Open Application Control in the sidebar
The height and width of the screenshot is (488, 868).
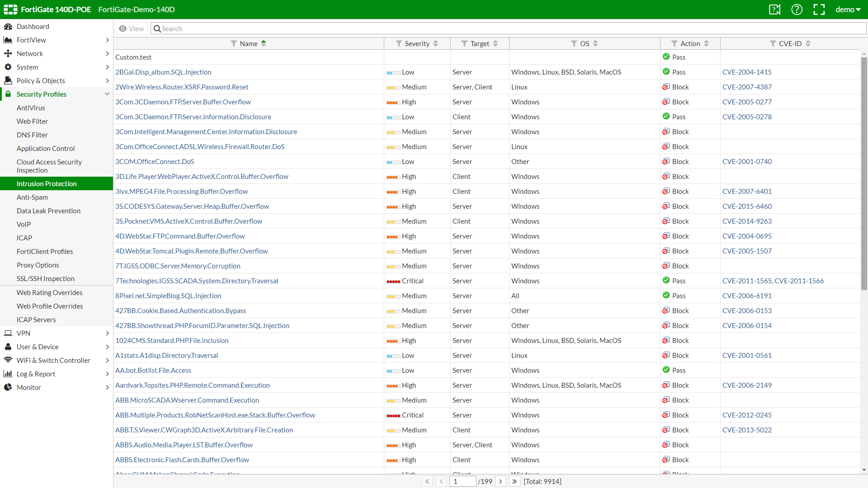pos(46,148)
